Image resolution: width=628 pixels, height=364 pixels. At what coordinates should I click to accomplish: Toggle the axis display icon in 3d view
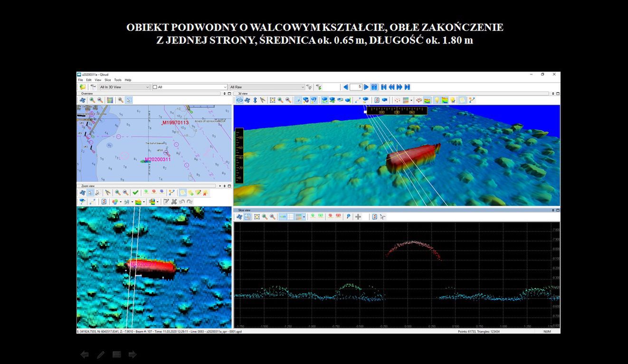click(x=298, y=100)
